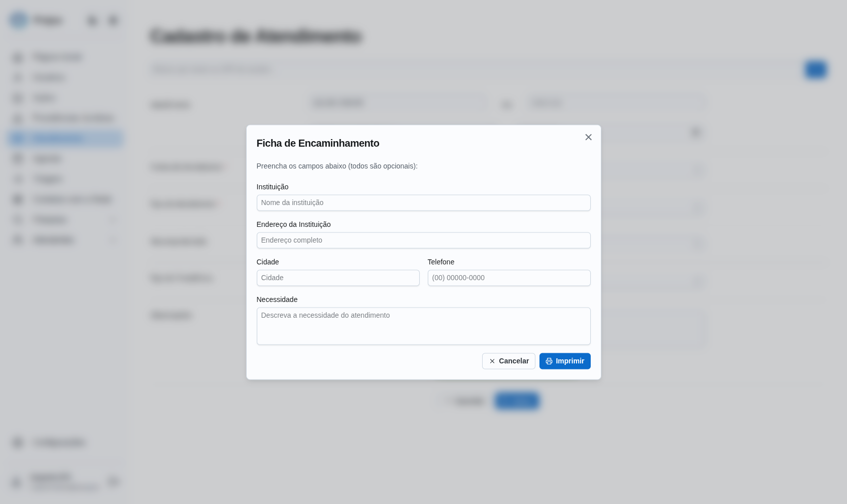Click the Endereço da Instituição label
Image resolution: width=847 pixels, height=504 pixels.
coord(293,224)
